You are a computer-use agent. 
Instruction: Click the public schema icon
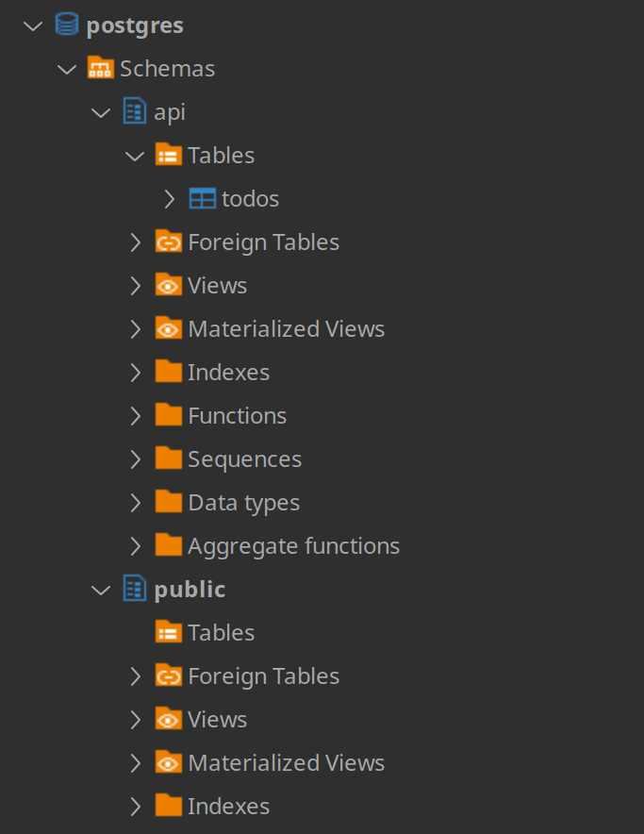(135, 589)
